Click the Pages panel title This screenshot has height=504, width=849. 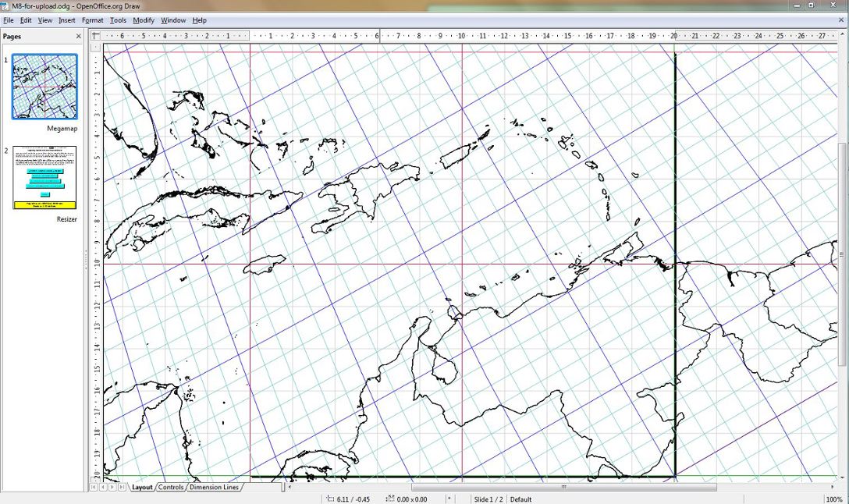(12, 36)
